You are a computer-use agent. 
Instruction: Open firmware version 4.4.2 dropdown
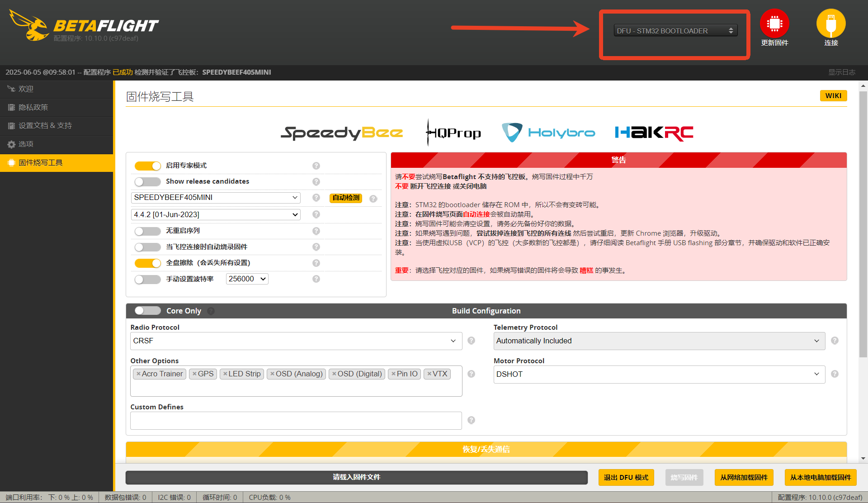tap(216, 214)
